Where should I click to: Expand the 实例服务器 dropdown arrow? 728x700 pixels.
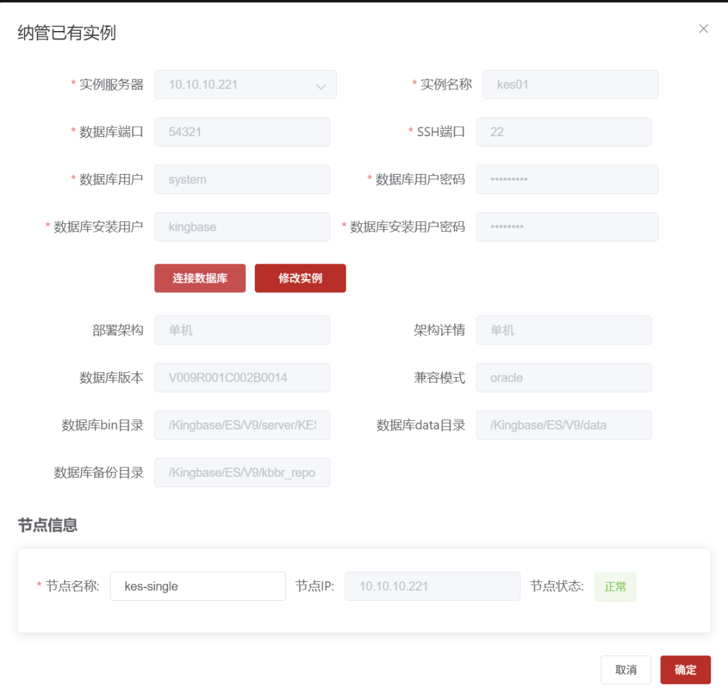pyautogui.click(x=321, y=86)
